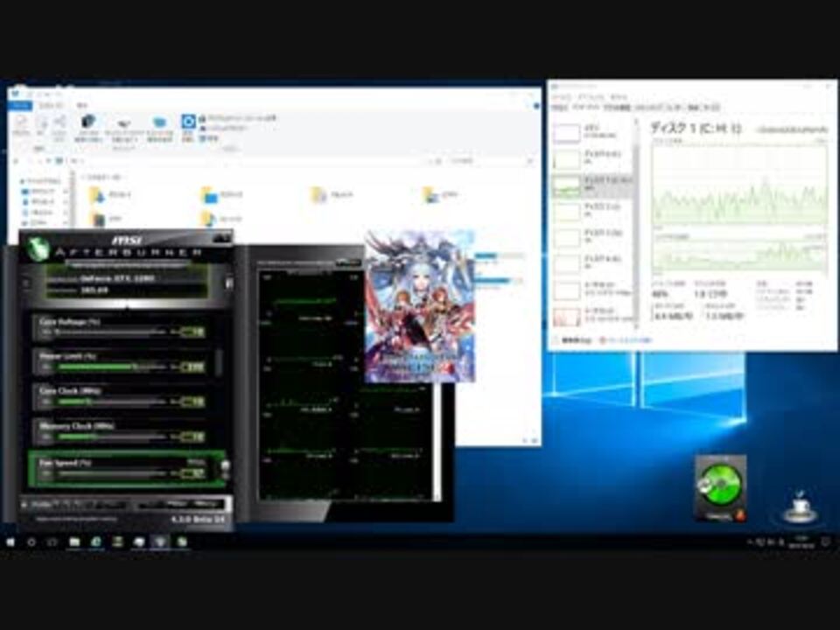Select the blue File tab in Explorer
Screen dimensions: 840x630
(21, 106)
